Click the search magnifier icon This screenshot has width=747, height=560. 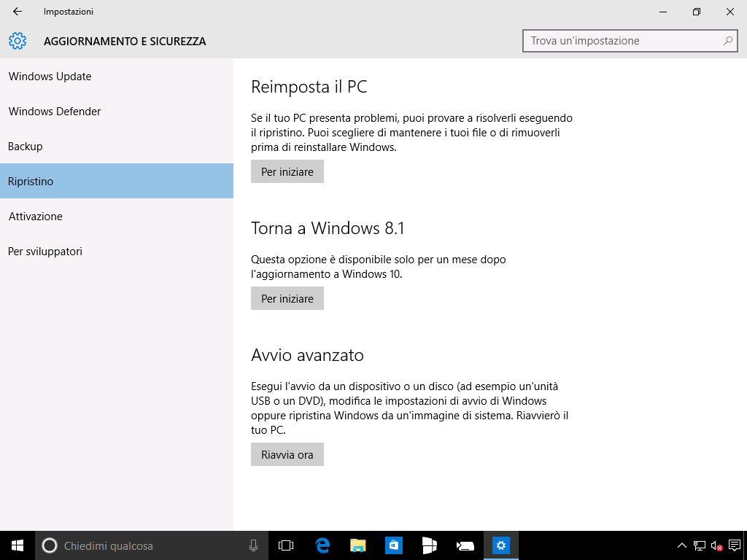pyautogui.click(x=727, y=41)
